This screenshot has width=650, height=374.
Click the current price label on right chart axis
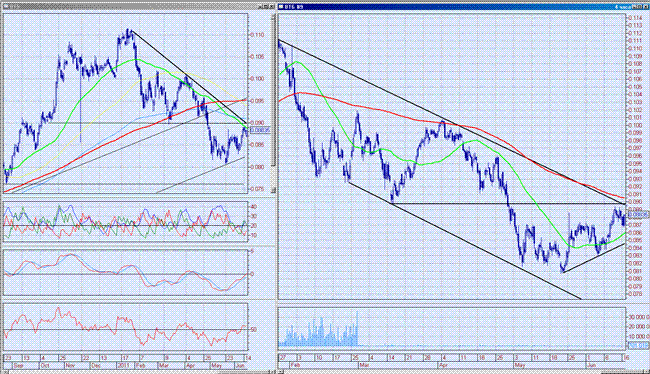pyautogui.click(x=638, y=215)
